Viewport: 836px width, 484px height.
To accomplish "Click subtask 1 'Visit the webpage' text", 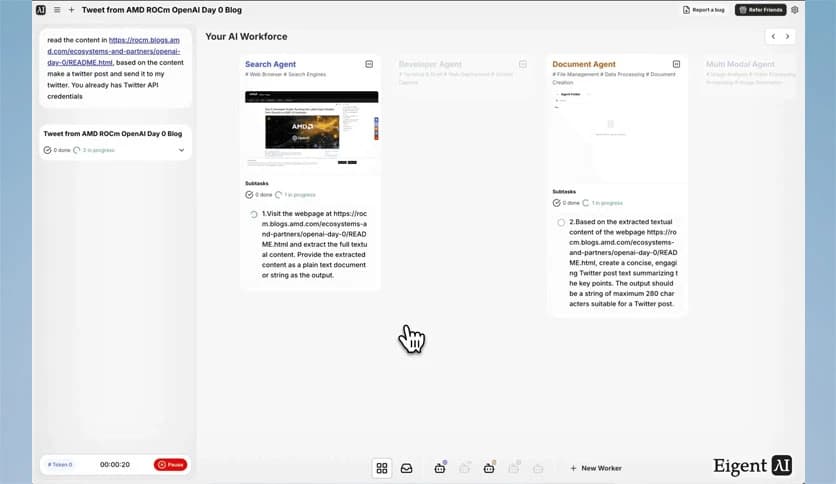I will pos(314,244).
